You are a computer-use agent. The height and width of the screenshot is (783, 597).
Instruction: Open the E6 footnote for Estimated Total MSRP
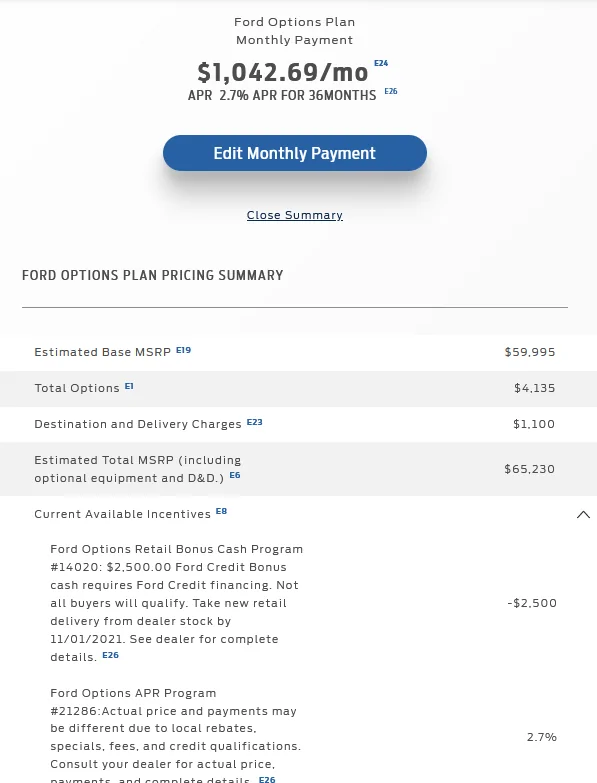[x=235, y=475]
